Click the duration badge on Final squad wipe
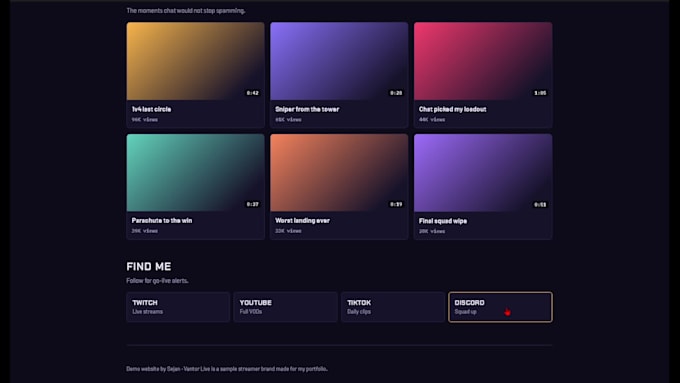 click(x=540, y=205)
